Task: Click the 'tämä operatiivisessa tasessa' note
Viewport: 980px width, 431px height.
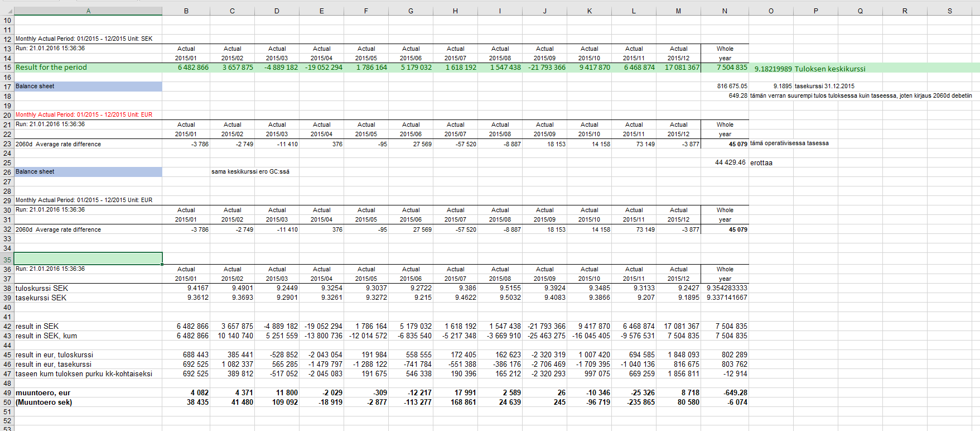Action: [x=789, y=143]
